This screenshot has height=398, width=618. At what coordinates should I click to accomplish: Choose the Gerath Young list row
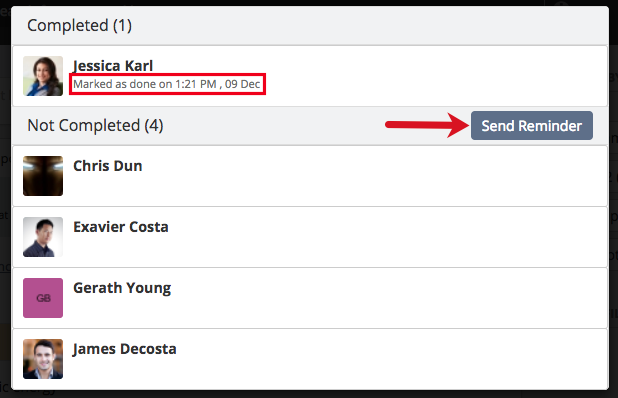coord(310,298)
